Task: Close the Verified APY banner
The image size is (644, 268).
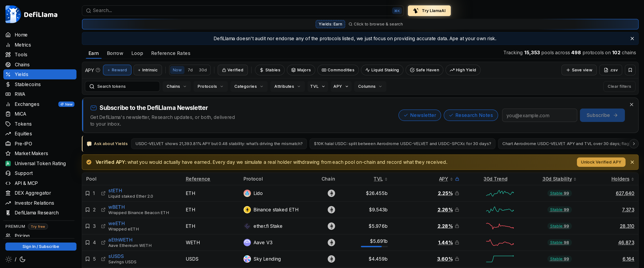Action: point(632,162)
